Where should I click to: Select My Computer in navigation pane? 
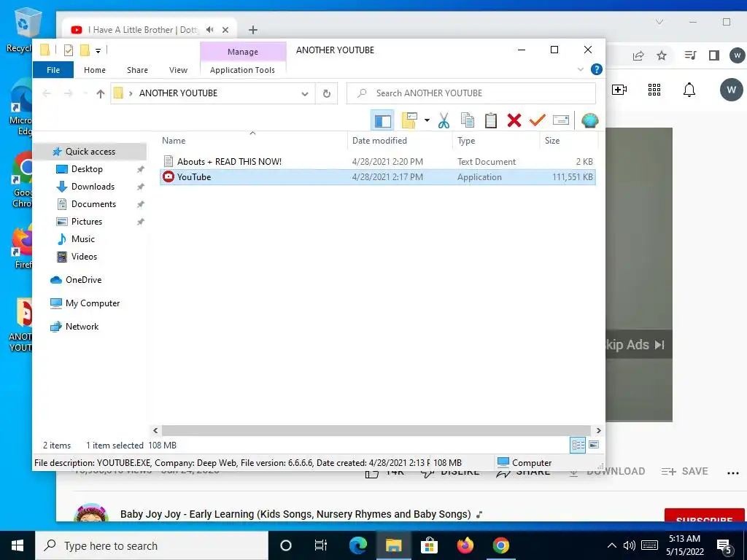coord(93,303)
